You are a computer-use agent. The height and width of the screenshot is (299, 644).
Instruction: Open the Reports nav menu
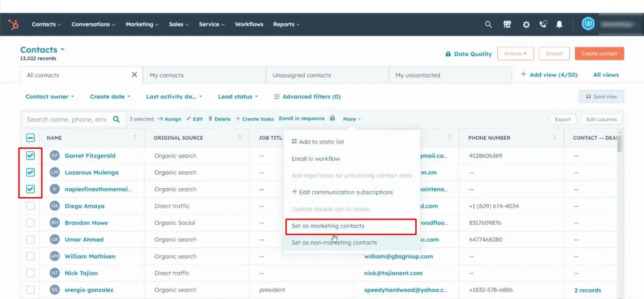(286, 24)
